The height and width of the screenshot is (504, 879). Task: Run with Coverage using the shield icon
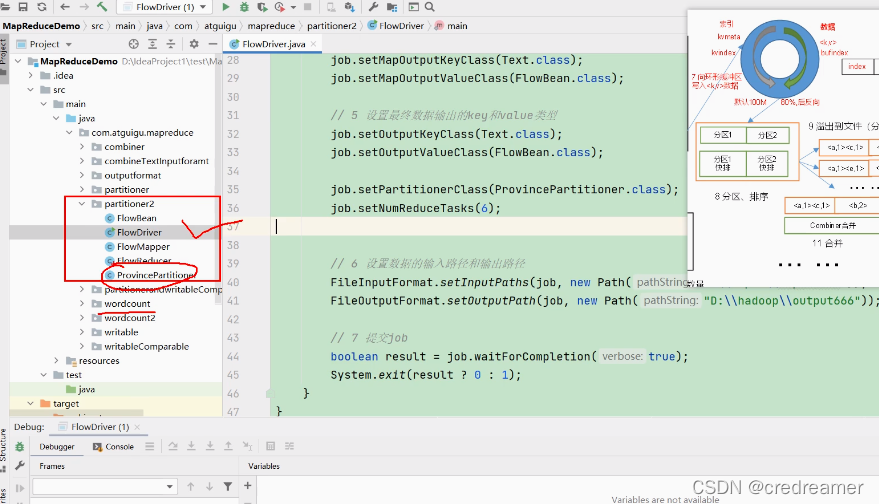[x=262, y=7]
